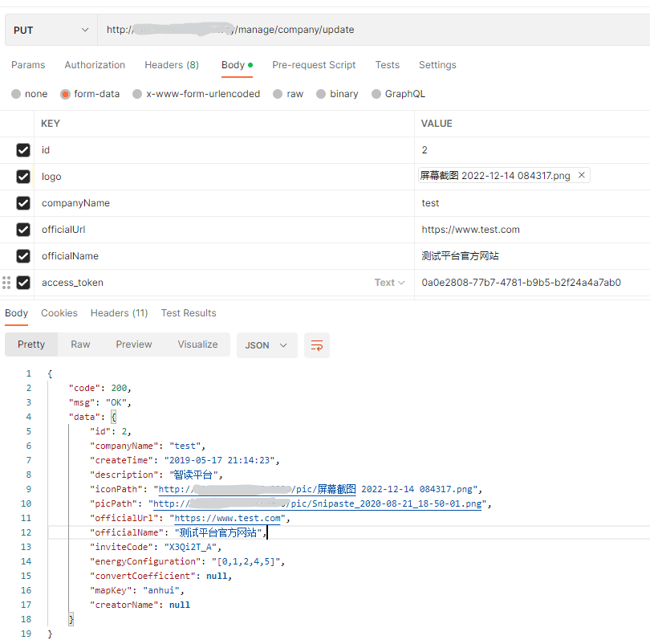Viewport: 650px width, 644px height.
Task: Uncheck the id row checkbox
Action: [23, 150]
